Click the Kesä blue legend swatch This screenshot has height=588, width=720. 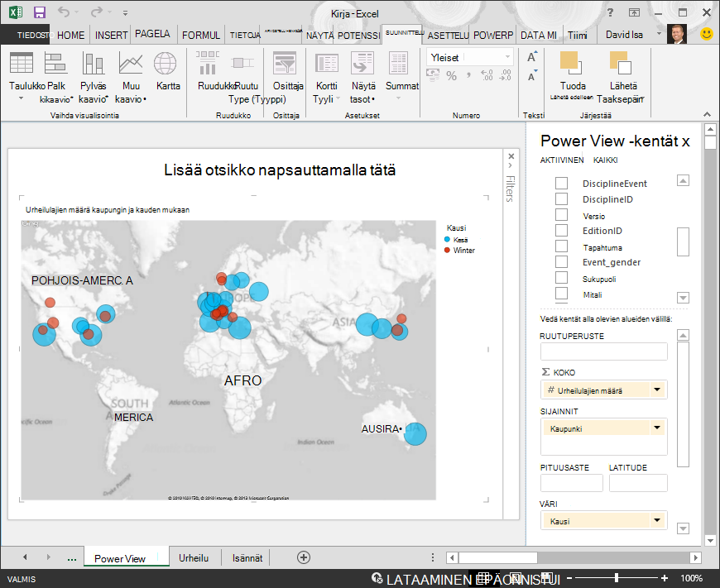pos(447,239)
